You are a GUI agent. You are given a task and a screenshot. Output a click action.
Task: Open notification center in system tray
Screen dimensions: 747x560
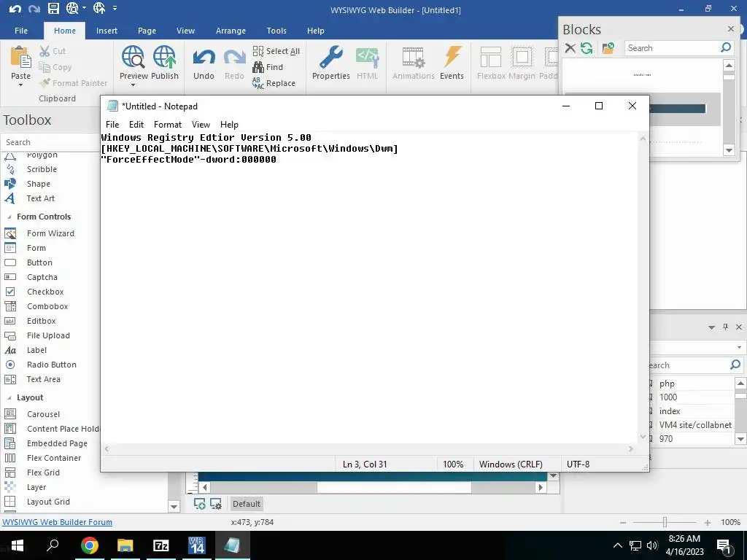click(724, 545)
